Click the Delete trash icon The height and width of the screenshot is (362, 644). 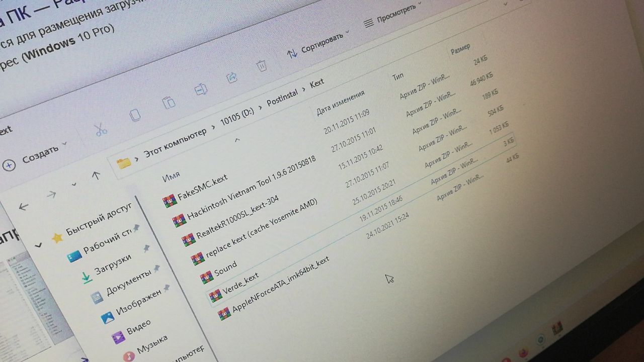click(261, 65)
